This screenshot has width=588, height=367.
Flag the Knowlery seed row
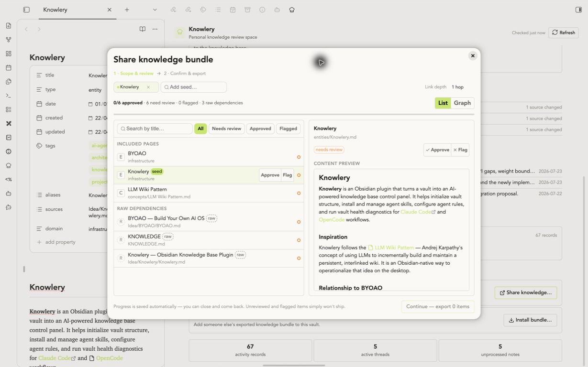tap(287, 175)
